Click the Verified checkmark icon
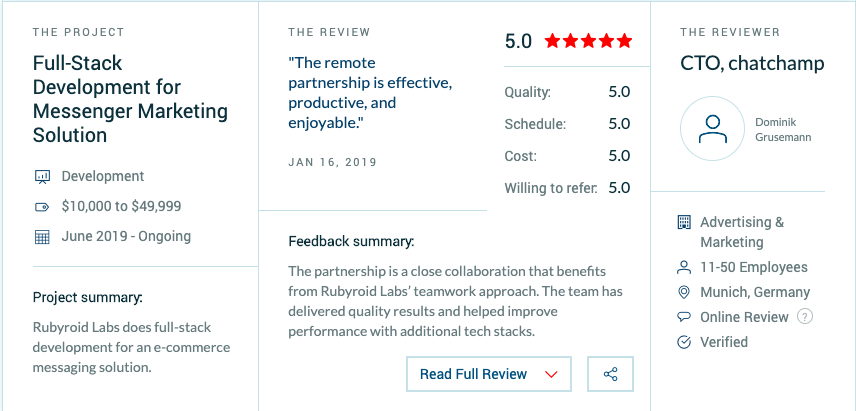 coord(684,342)
